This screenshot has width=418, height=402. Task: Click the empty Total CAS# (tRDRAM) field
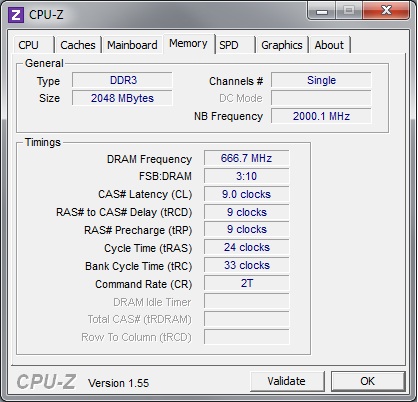point(247,320)
